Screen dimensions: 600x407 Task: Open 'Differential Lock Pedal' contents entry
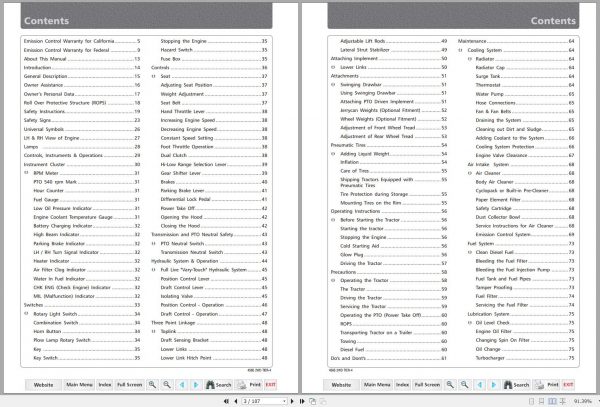[214, 199]
